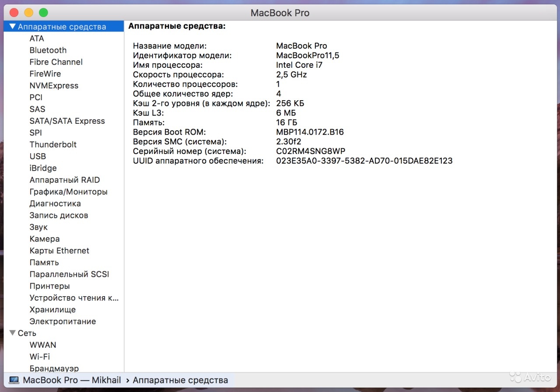This screenshot has height=392, width=560.
Task: Click the processor name Intel Core i7
Action: (x=299, y=65)
